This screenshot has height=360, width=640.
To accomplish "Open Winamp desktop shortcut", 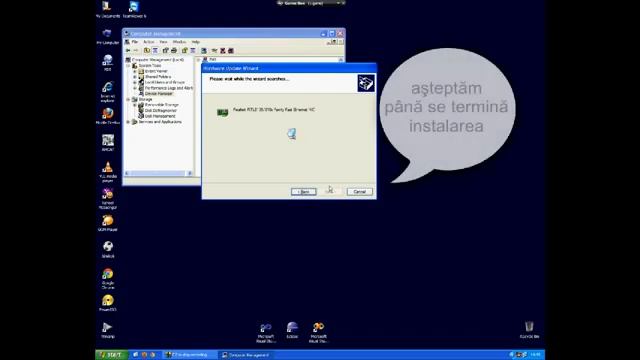I will [108, 330].
